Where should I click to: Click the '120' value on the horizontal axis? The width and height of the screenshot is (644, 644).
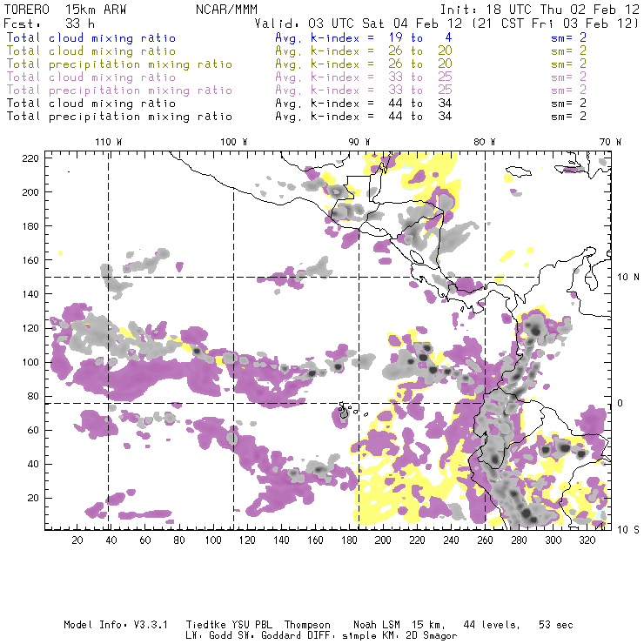247,540
